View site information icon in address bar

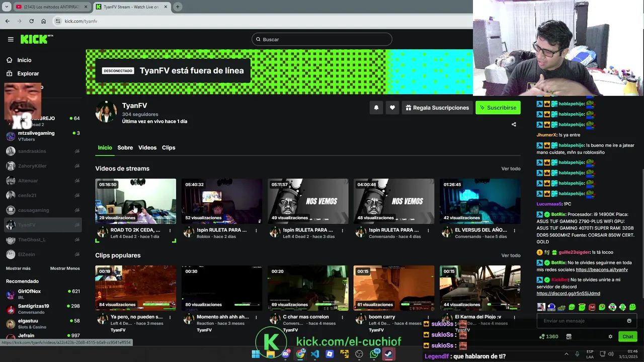(x=58, y=21)
